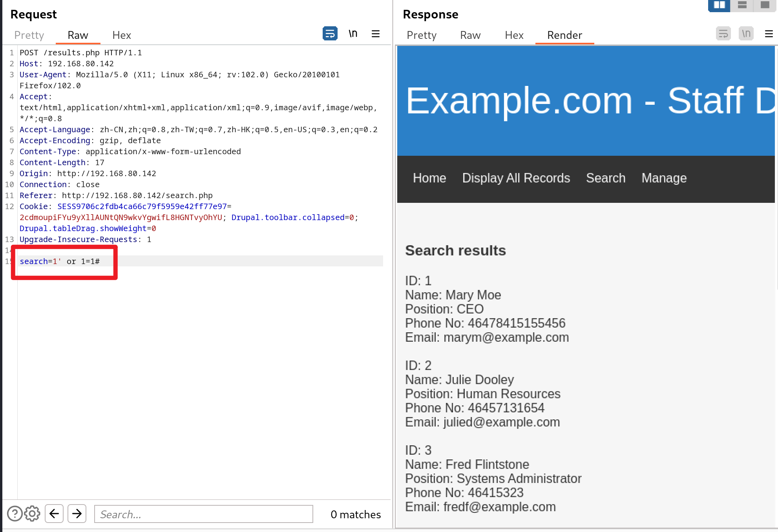Click Position: Systems Administrator text
This screenshot has width=778, height=532.
(493, 479)
